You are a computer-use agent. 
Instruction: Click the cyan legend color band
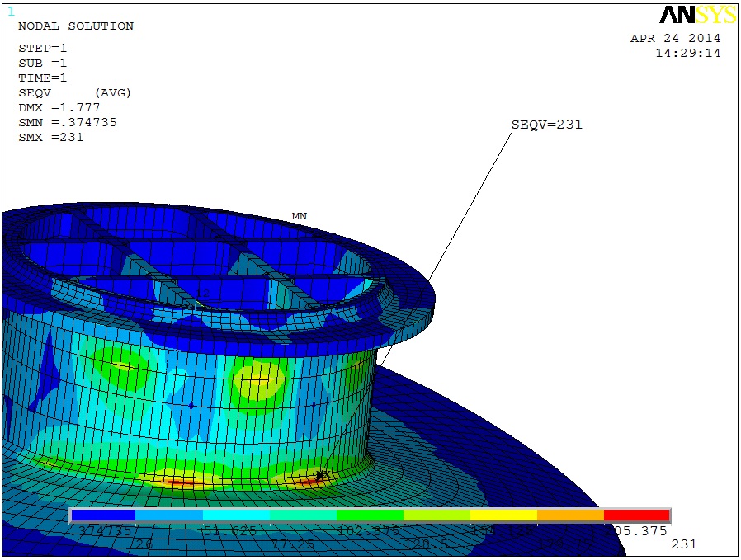point(237,515)
